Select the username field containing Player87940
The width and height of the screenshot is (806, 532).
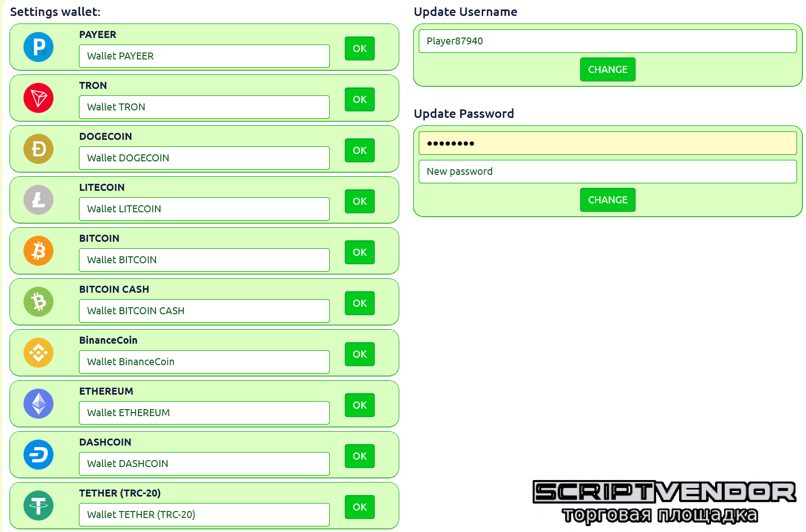tap(608, 41)
